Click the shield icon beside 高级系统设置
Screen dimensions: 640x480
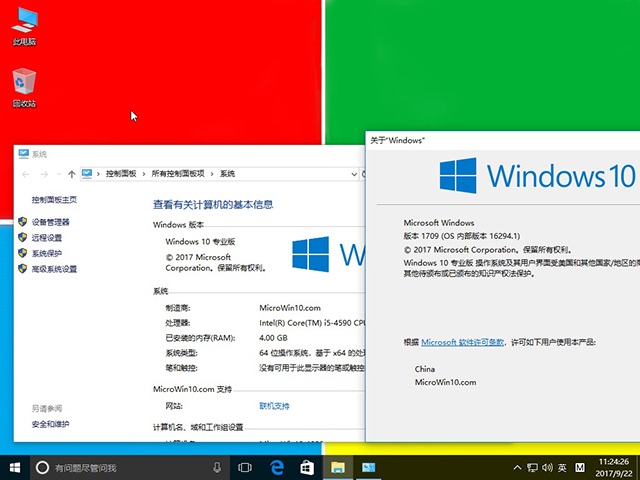[x=23, y=269]
